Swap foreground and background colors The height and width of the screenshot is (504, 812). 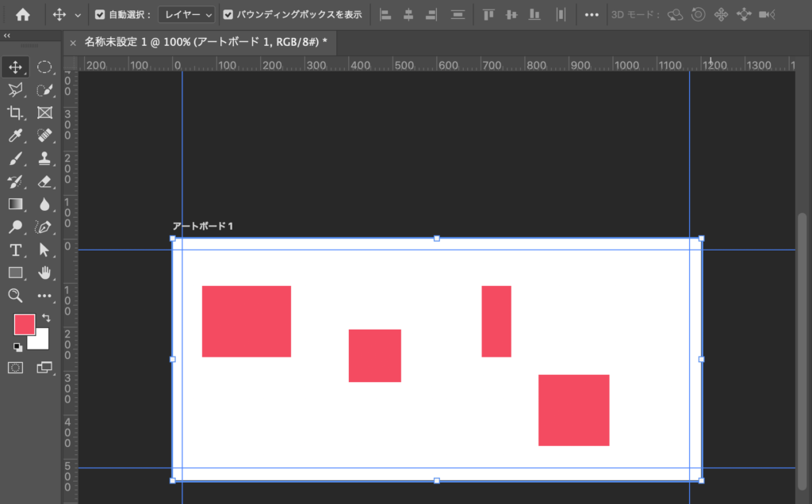(45, 318)
